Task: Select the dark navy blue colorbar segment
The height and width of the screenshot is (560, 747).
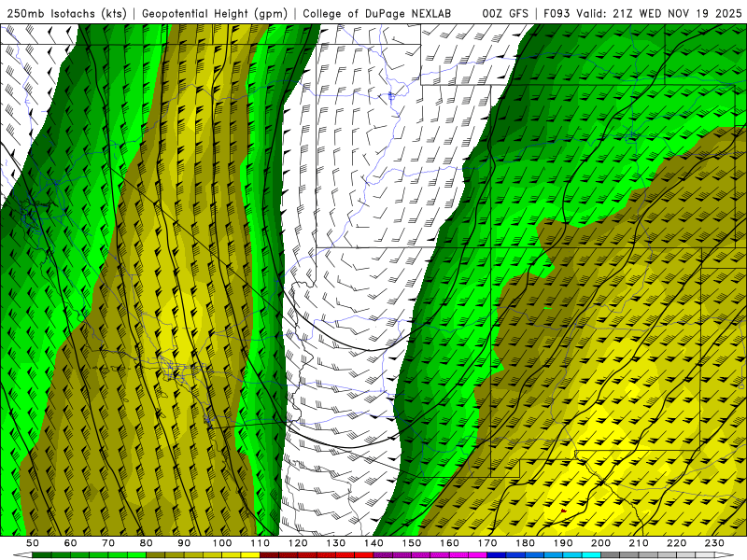Action: tap(497, 555)
